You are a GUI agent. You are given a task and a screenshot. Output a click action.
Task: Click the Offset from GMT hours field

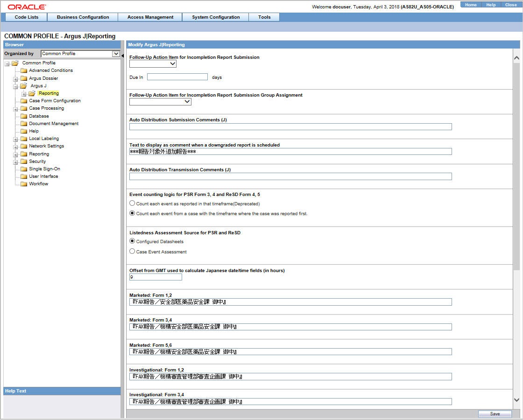point(156,277)
